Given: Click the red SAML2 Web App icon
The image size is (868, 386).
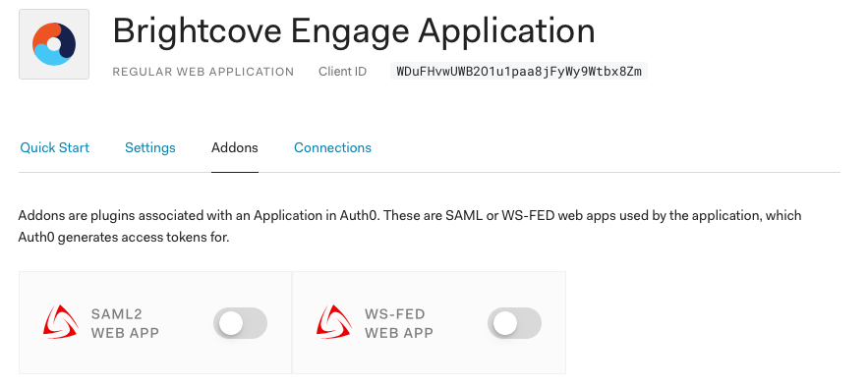Looking at the screenshot, I should coord(60,322).
